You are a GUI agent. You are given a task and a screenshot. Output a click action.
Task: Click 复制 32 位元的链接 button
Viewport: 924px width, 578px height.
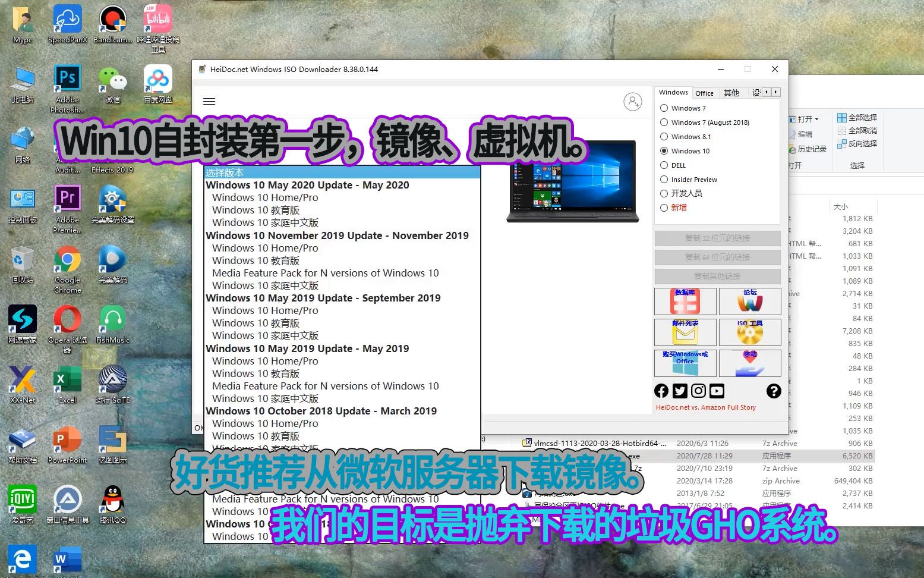718,238
